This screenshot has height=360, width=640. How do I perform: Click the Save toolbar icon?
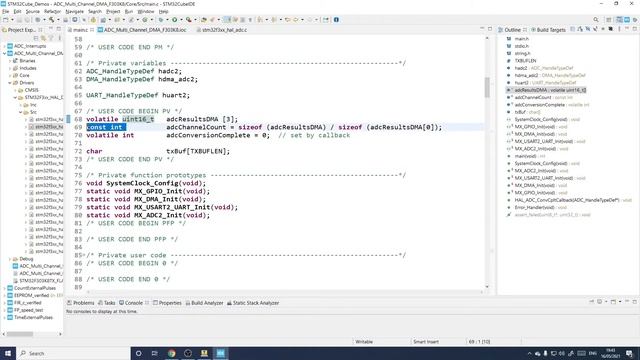(x=20, y=20)
